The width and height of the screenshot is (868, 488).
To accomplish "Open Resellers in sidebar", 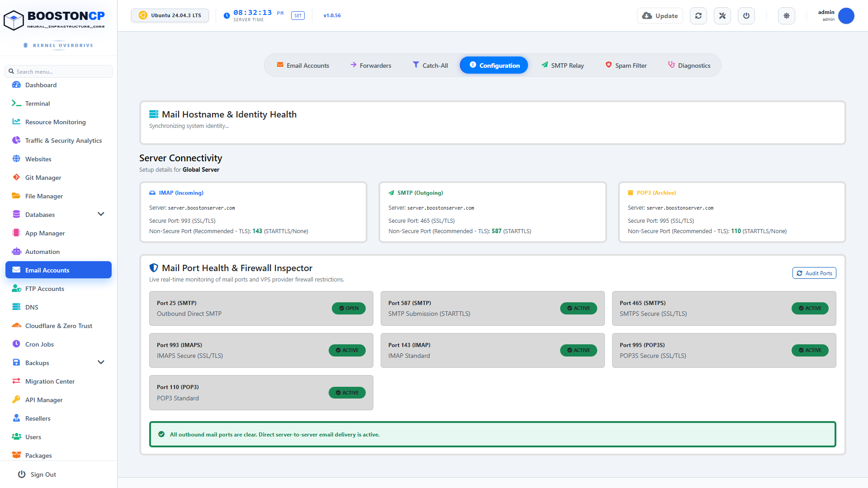I will tap(58, 418).
